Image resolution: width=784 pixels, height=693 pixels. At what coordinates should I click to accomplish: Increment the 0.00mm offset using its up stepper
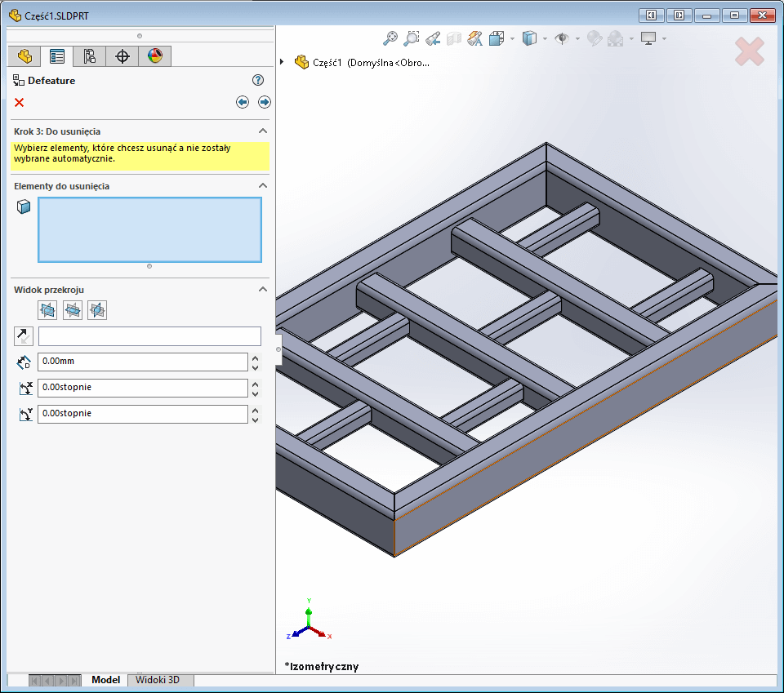click(x=256, y=358)
